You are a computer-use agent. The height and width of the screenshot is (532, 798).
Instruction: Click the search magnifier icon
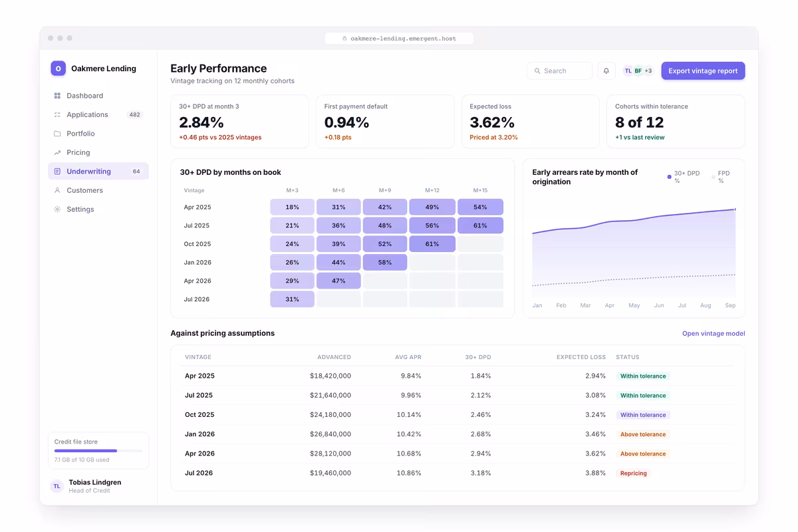[537, 70]
